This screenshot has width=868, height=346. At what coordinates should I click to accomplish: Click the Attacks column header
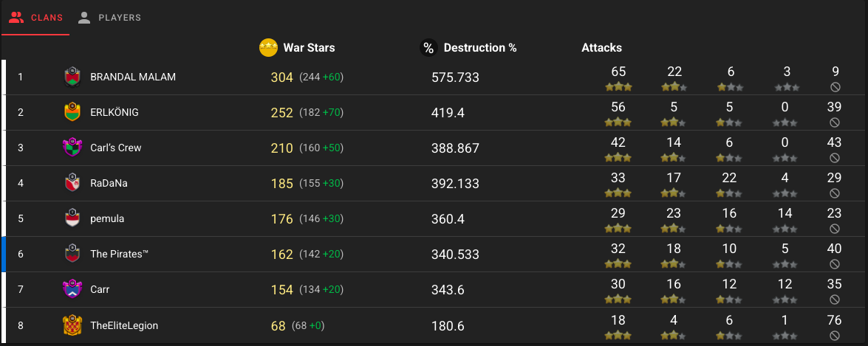(x=602, y=48)
